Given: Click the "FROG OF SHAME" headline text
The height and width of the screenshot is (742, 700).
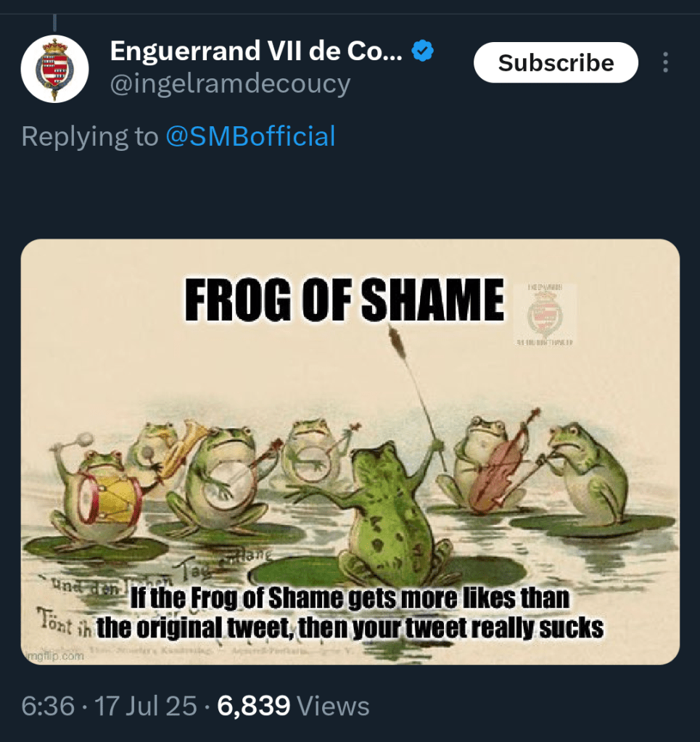Looking at the screenshot, I should 345,300.
